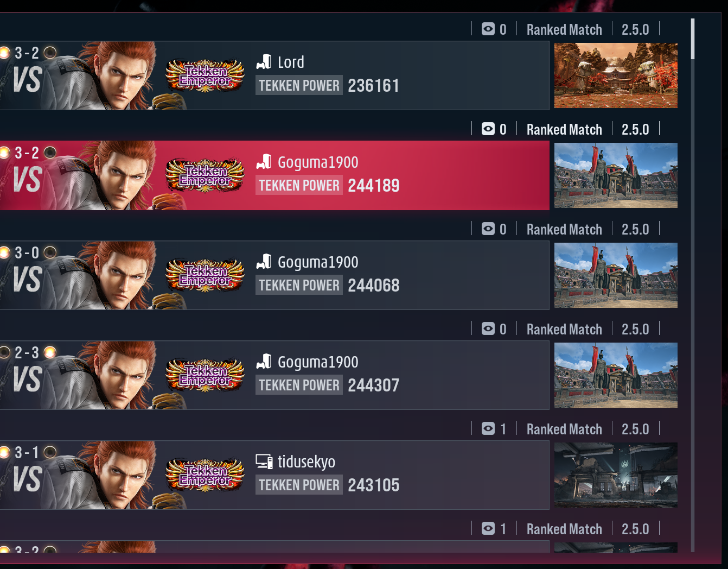Click the 3-0 VS score on the Goguma1900 row
Screen dimensions: 728x569
27,269
